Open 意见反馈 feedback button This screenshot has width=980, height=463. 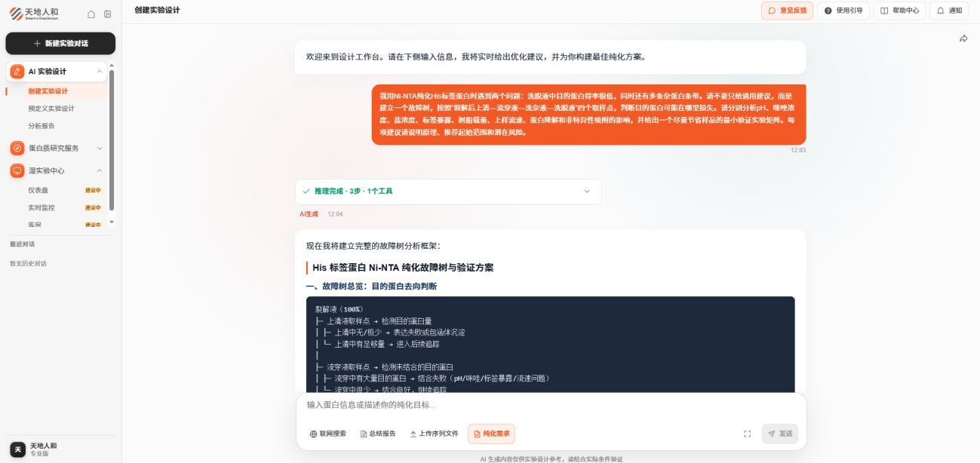coord(788,11)
